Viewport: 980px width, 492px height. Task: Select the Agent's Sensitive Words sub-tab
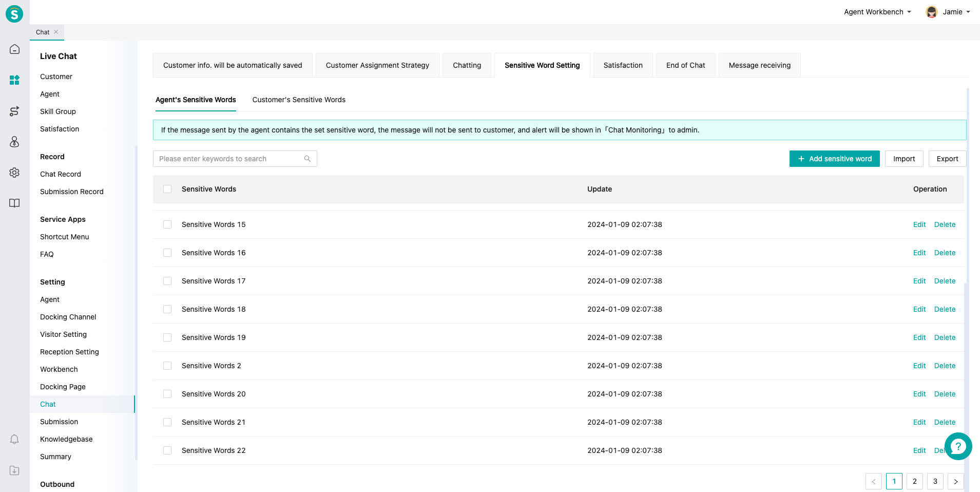pyautogui.click(x=196, y=100)
